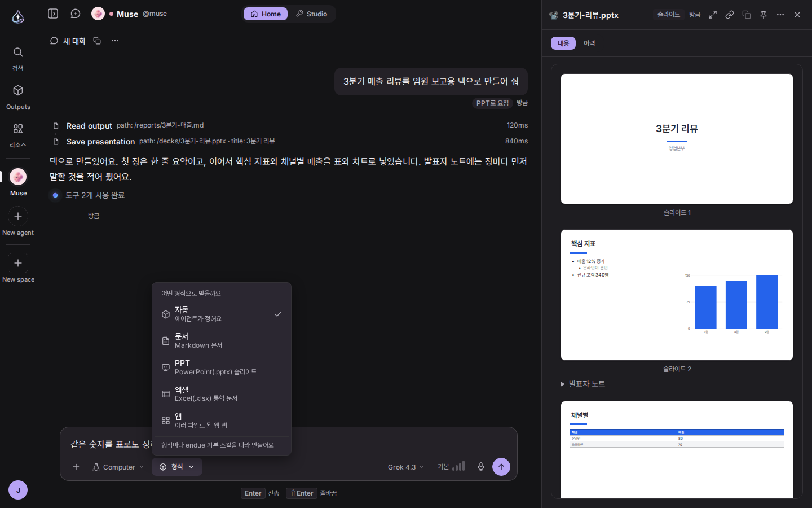This screenshot has height=508, width=812.
Task: Open the user avatar J
Action: (x=18, y=490)
